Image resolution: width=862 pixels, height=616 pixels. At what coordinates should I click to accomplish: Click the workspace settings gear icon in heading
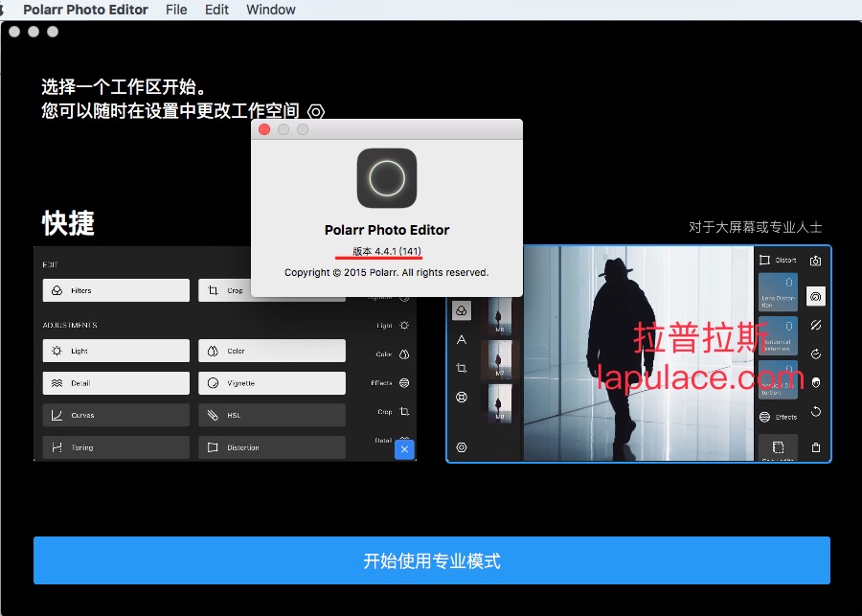(x=316, y=111)
